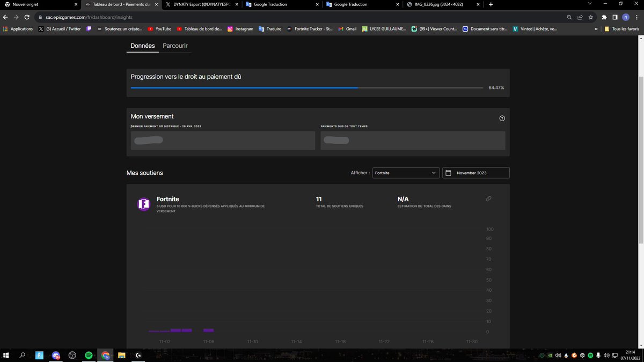Click the N/A estimated earnings value
Screen dimensions: 644x362
tap(403, 199)
